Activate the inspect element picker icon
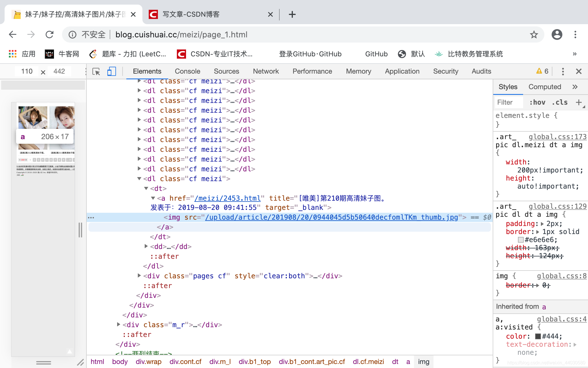 tap(96, 71)
